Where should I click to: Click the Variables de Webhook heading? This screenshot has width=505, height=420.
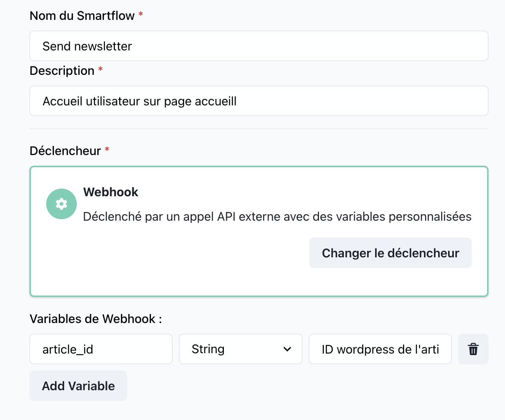(95, 319)
